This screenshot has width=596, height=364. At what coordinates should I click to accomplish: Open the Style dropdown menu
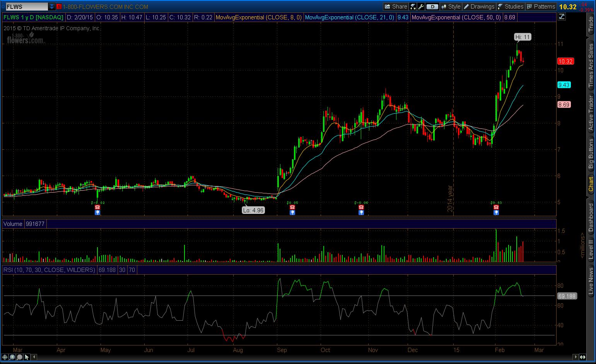[x=451, y=7]
